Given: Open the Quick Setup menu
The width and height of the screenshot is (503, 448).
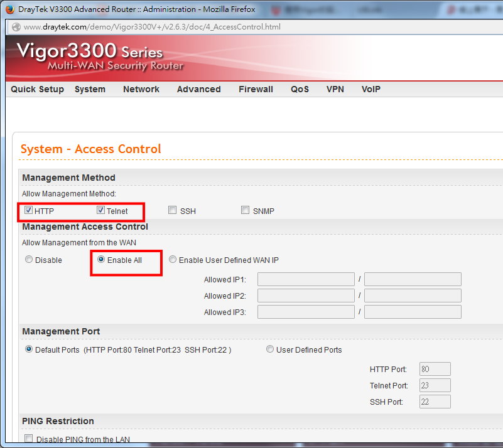Looking at the screenshot, I should point(37,89).
